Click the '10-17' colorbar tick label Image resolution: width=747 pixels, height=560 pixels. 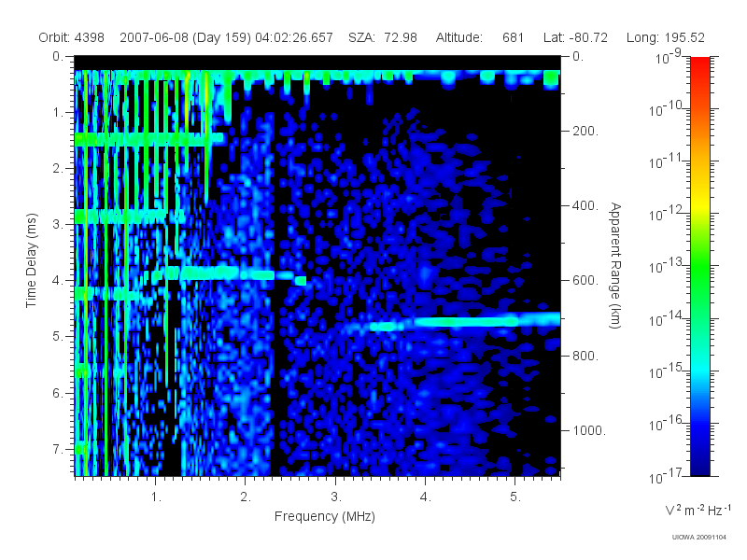click(668, 476)
